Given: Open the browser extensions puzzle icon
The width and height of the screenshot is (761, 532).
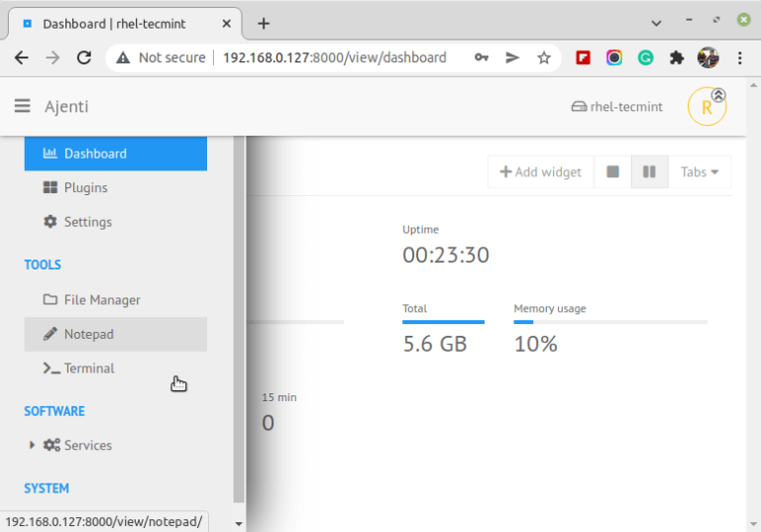Looking at the screenshot, I should [x=677, y=58].
